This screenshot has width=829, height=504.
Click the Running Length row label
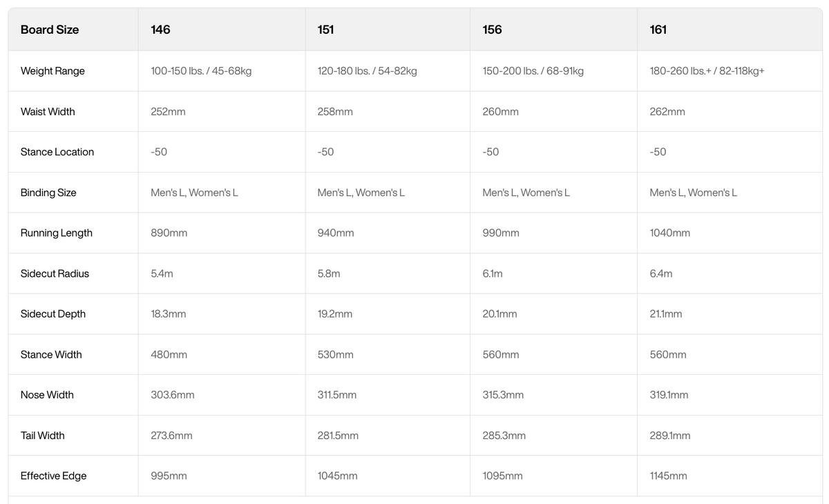tap(57, 233)
